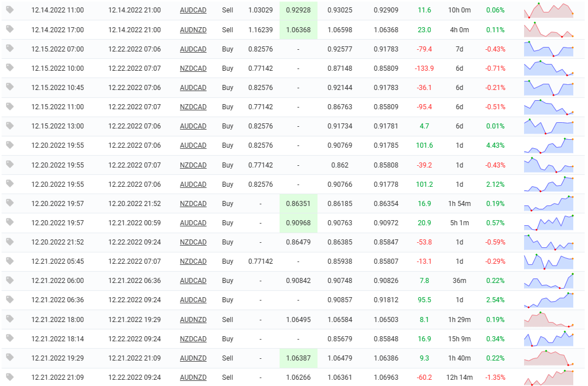The width and height of the screenshot is (588, 386).
Task: Click the -79.4 pips value
Action: [x=424, y=49]
